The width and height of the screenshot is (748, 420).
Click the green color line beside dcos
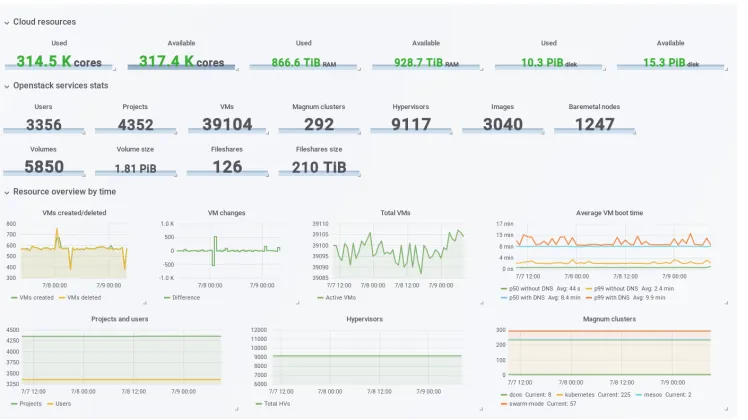point(504,395)
